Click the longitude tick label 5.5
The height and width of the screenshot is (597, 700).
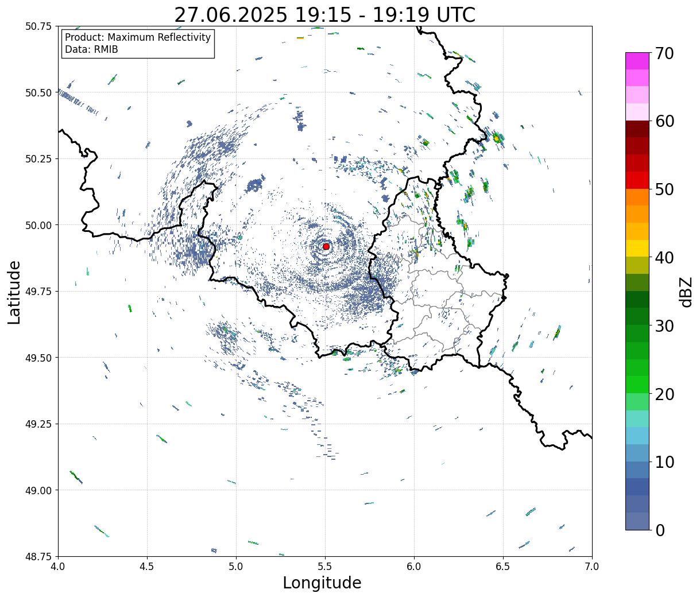(x=325, y=567)
